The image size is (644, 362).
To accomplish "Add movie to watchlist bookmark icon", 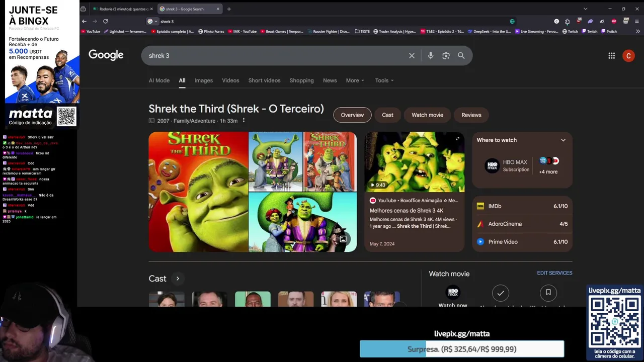I will [x=548, y=292].
